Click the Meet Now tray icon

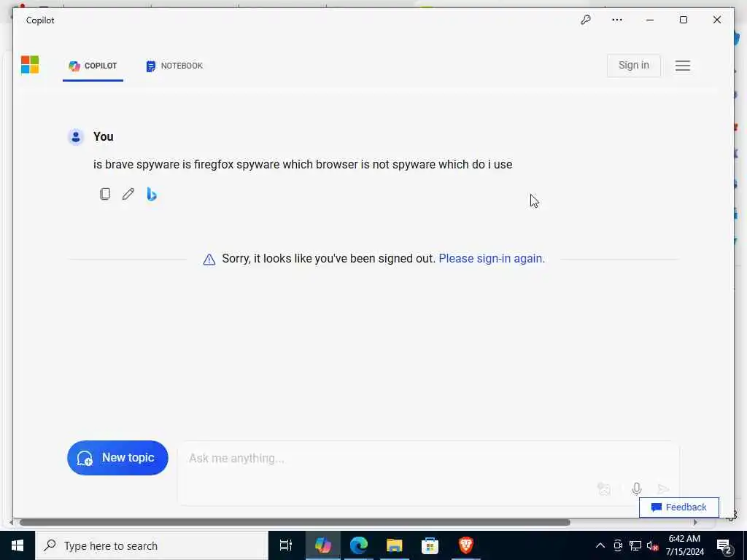pos(618,545)
